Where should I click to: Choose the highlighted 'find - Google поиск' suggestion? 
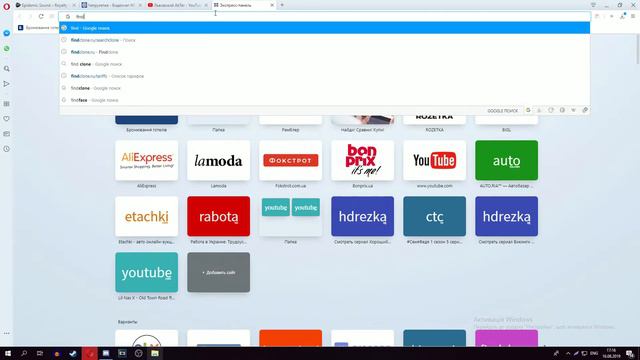[324, 28]
